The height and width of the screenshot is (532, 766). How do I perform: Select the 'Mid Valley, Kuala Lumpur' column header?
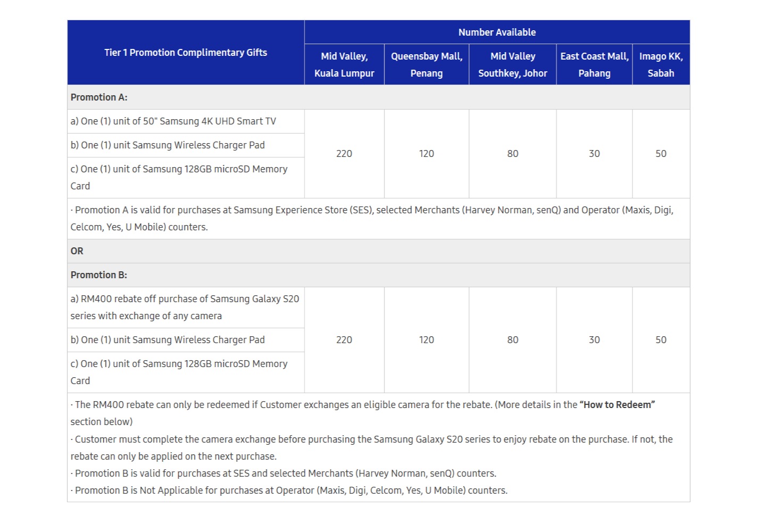click(x=344, y=64)
